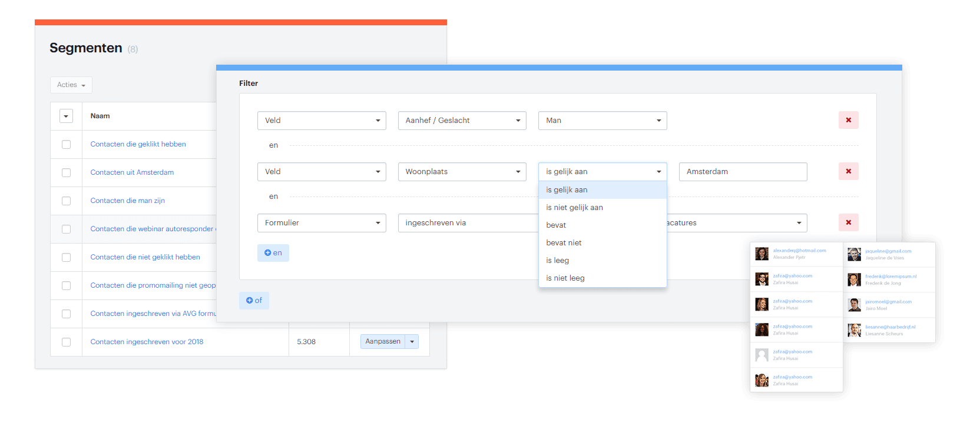Open the 'ingeschreven via' dropdown
Viewport: 980px width, 423px height.
[468, 223]
